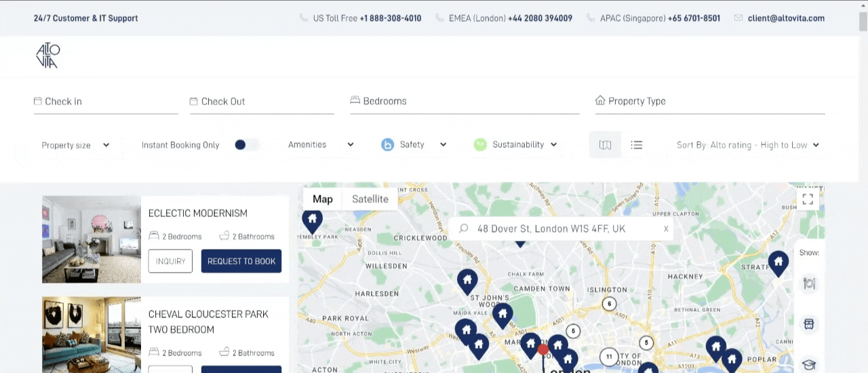Clear the Dover St address search
Viewport: 868px width, 373px height.
(x=666, y=229)
